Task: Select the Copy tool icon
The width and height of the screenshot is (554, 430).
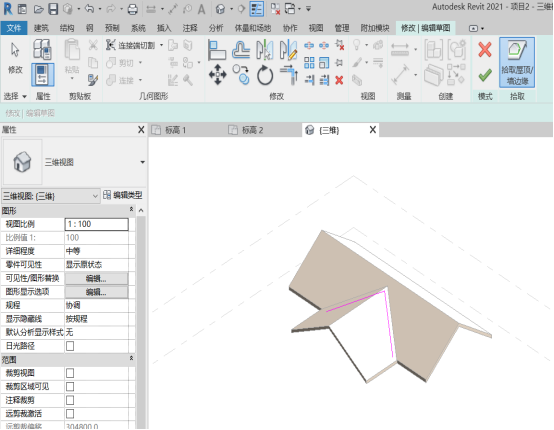Action: click(241, 75)
